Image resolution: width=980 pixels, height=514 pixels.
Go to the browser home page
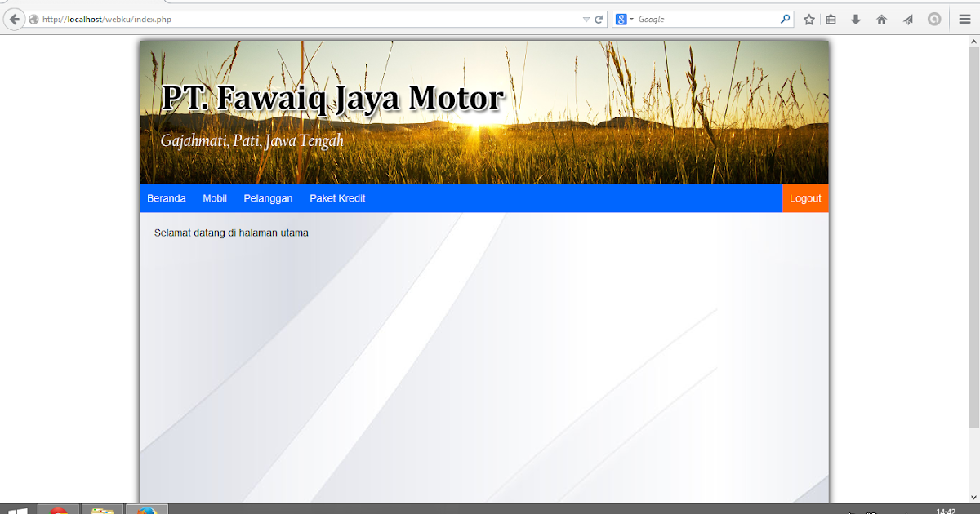(x=881, y=19)
